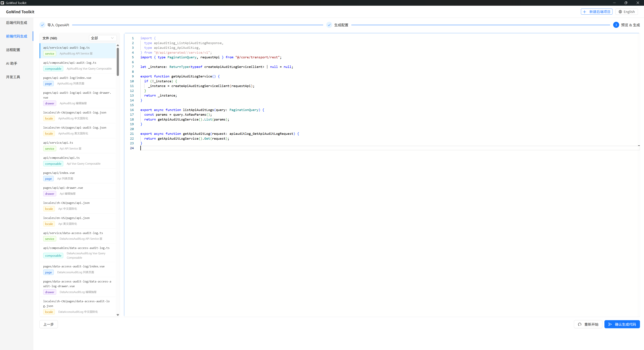Open pages/api/index.vue file entry
This screenshot has height=350, width=644.
[x=78, y=176]
